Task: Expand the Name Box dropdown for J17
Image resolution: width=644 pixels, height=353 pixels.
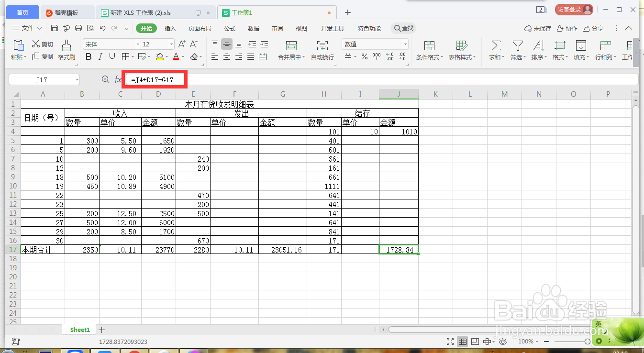Action: click(77, 80)
